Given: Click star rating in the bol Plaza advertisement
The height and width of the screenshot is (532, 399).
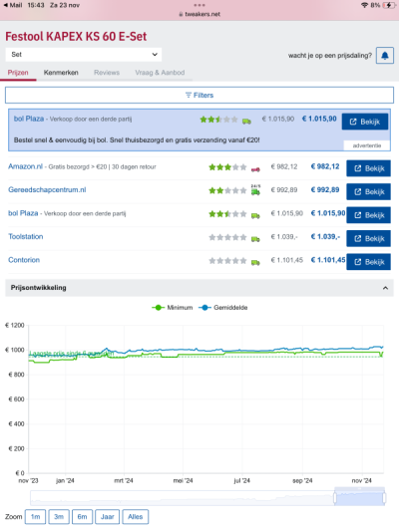Looking at the screenshot, I should click(218, 120).
